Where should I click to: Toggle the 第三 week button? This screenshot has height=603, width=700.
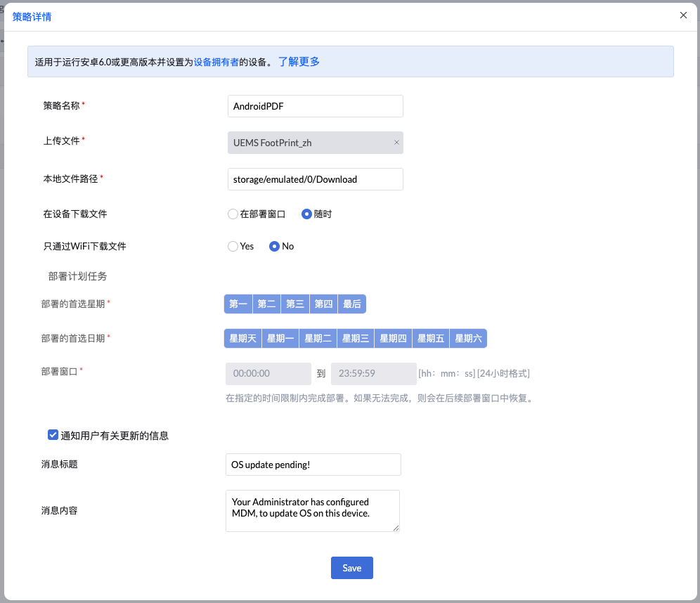point(295,304)
